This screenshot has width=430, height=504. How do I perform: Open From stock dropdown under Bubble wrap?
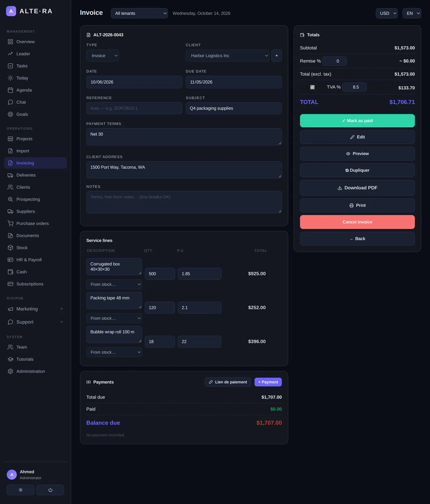click(x=114, y=352)
